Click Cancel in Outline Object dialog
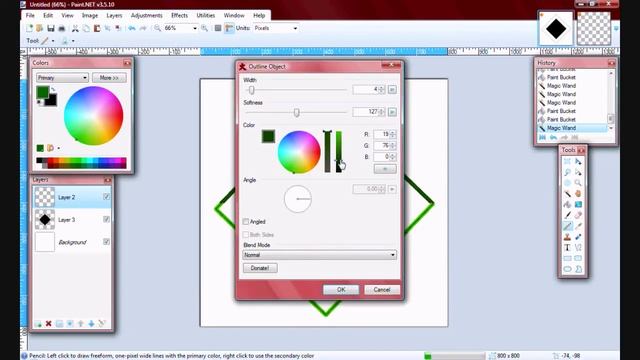Image resolution: width=640 pixels, height=360 pixels. [x=382, y=289]
